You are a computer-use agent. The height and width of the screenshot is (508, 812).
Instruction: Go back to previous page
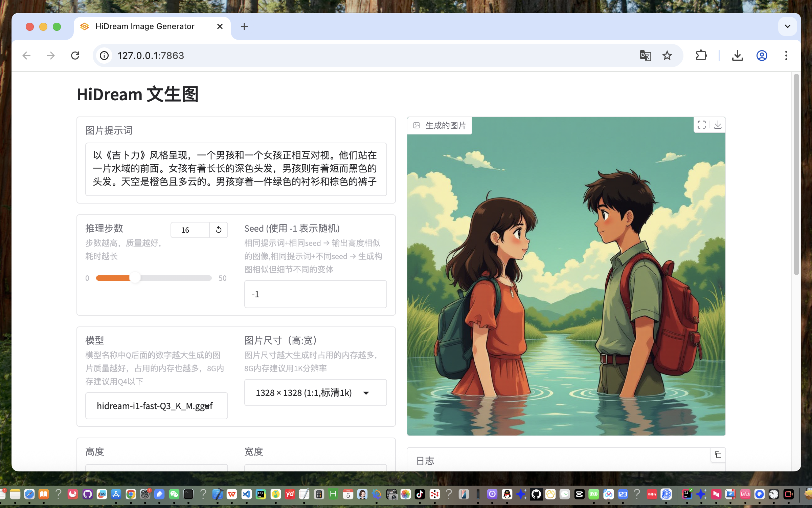pos(26,56)
